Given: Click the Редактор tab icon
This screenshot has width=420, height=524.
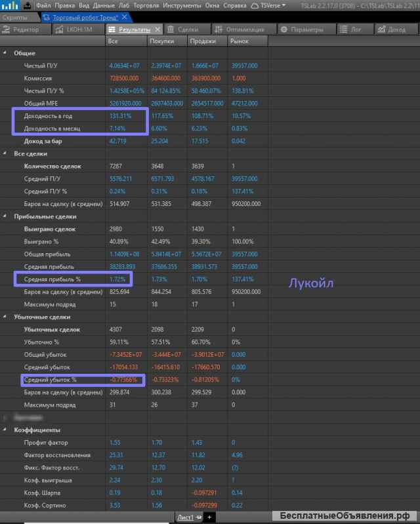Looking at the screenshot, I should click(7, 30).
